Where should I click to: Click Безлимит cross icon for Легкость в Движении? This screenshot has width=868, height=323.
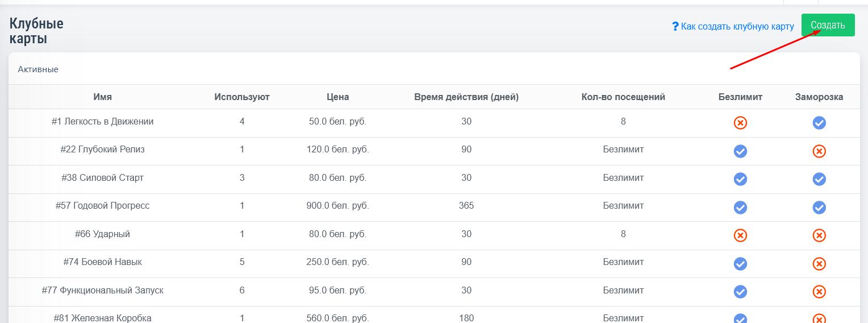coord(740,123)
